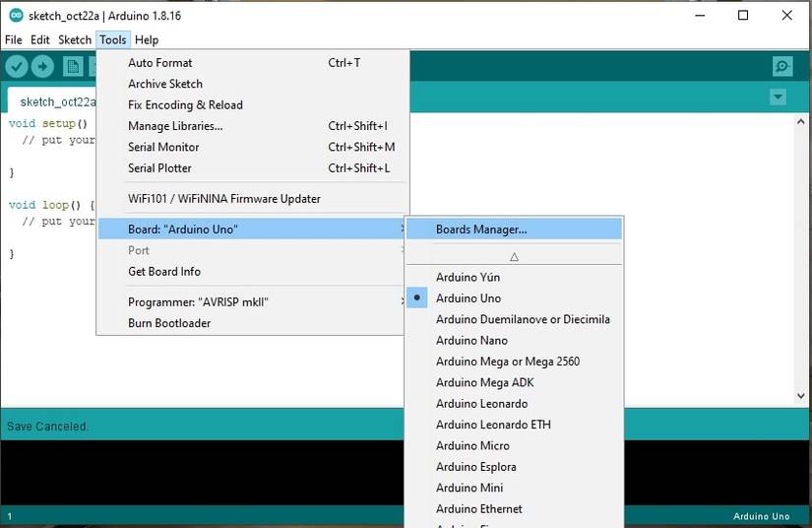Switch to the sketch_oct22a tab
812x528 pixels.
(x=52, y=101)
